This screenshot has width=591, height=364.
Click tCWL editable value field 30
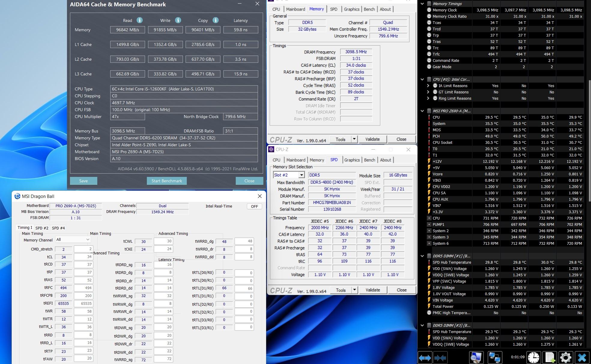tap(163, 241)
